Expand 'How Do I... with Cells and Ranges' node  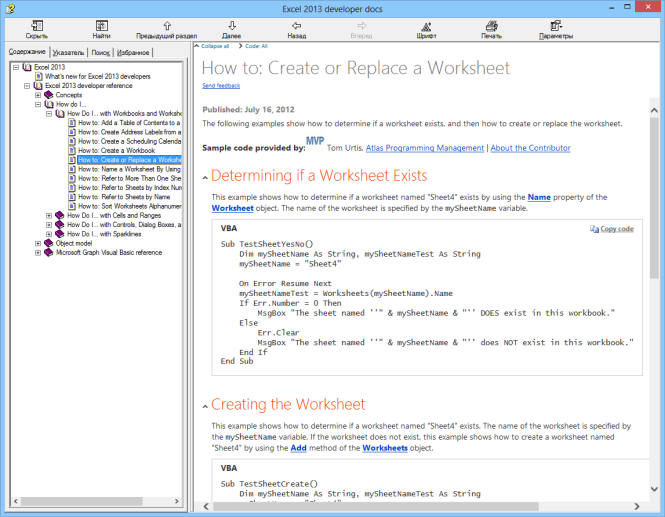(x=49, y=215)
